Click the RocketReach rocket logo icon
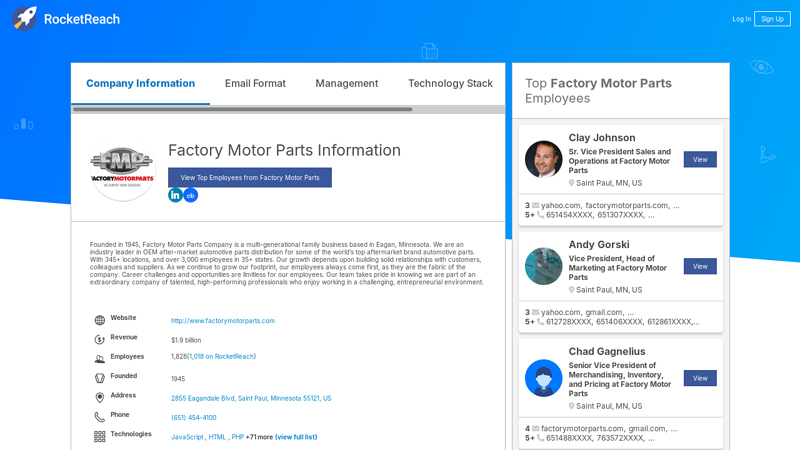 click(24, 19)
